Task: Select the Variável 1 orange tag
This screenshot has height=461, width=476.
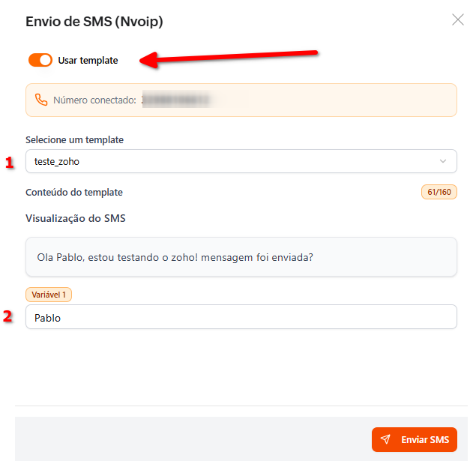Action: 48,295
